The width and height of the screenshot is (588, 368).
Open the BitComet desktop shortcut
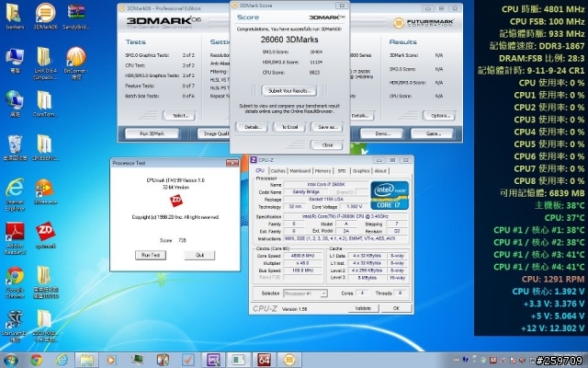pyautogui.click(x=75, y=63)
